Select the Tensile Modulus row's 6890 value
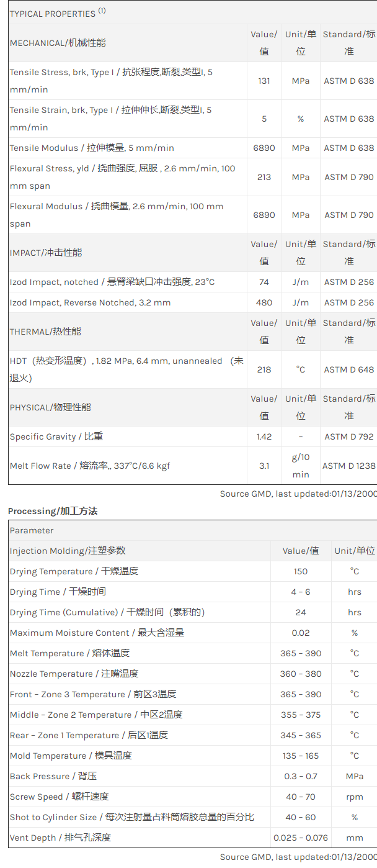Screen dimensions: 377x868 [264, 148]
